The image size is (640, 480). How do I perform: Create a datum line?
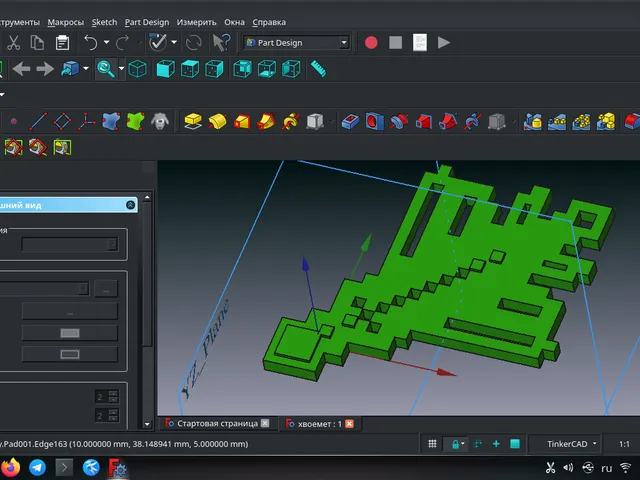pyautogui.click(x=38, y=121)
